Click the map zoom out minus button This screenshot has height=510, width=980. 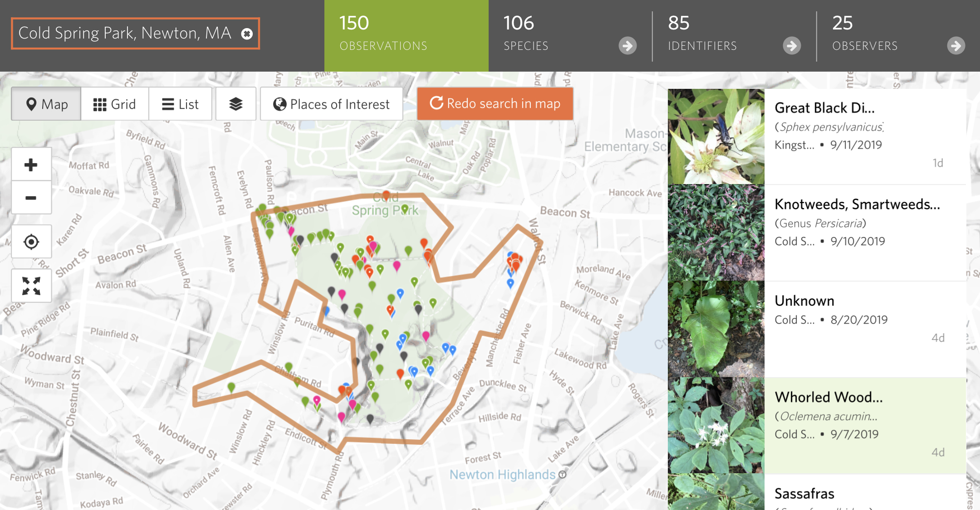click(31, 198)
